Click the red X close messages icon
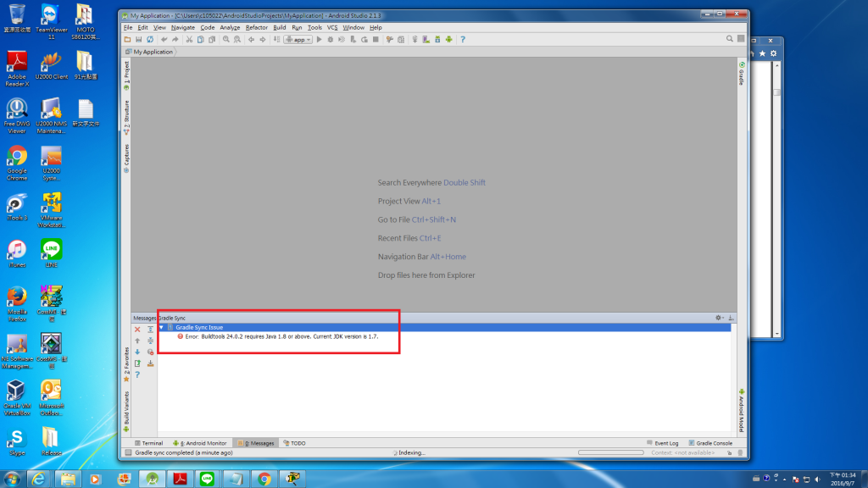 pyautogui.click(x=137, y=330)
